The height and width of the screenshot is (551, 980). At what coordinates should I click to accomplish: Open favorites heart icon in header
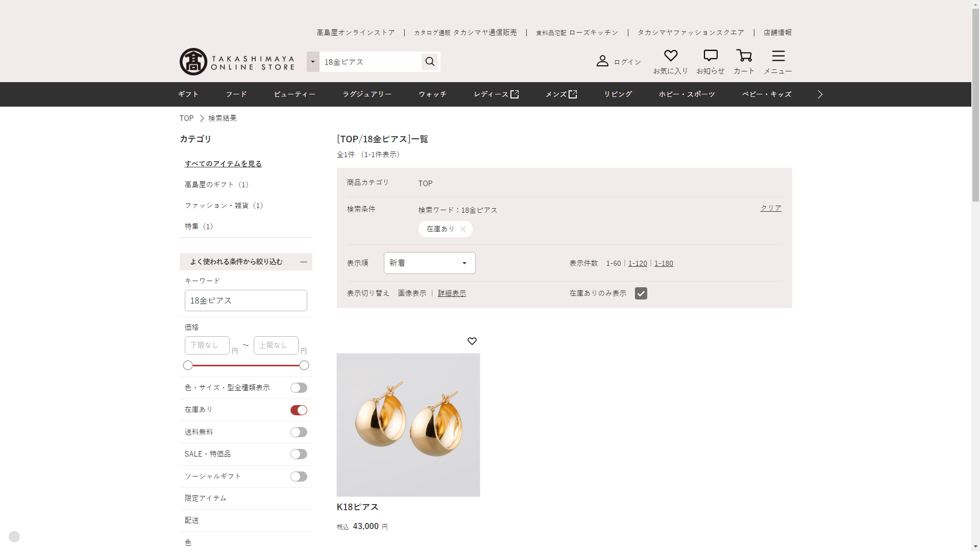[670, 56]
